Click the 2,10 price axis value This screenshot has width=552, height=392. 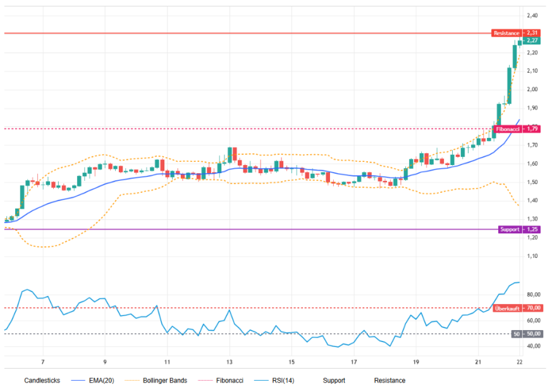532,71
